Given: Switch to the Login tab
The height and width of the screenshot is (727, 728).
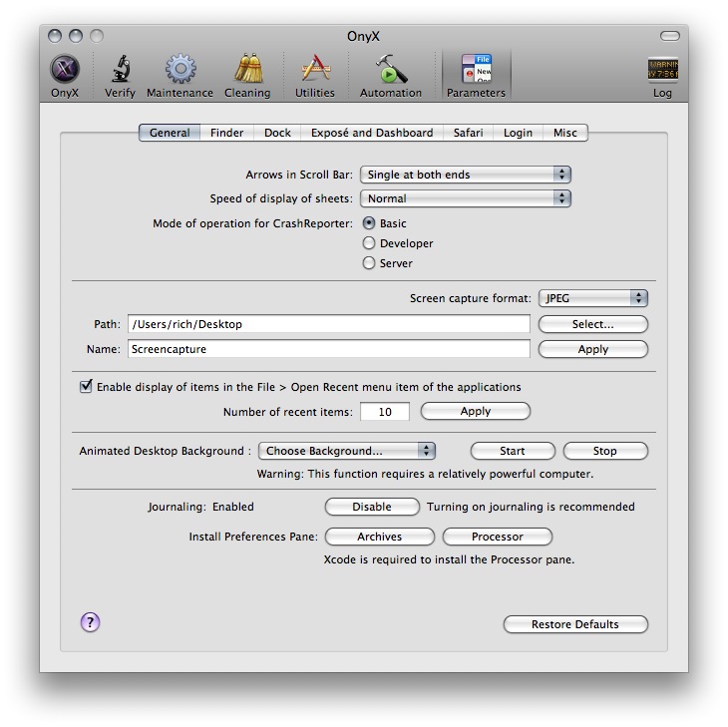Looking at the screenshot, I should click(518, 133).
